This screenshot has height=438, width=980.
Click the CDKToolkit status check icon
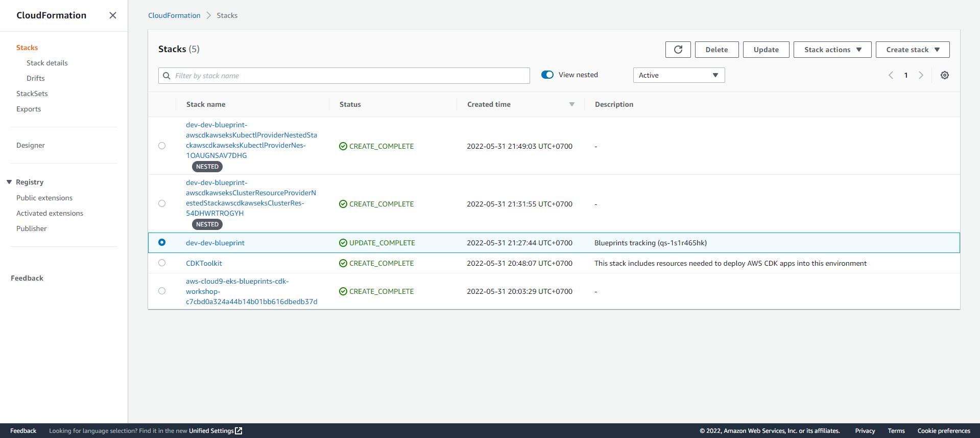[x=343, y=263]
